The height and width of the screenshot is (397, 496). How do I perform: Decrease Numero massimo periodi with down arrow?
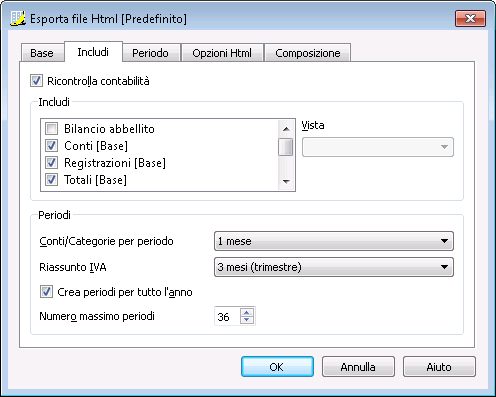pyautogui.click(x=247, y=320)
